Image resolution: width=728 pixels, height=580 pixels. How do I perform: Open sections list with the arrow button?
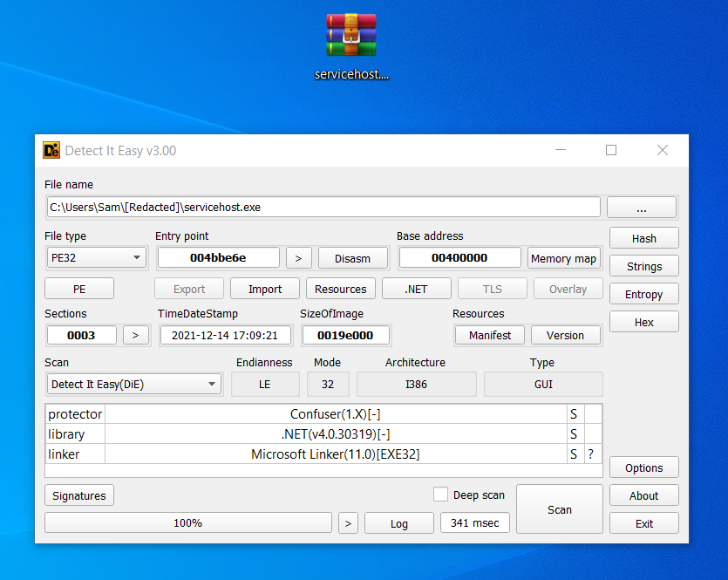(135, 335)
